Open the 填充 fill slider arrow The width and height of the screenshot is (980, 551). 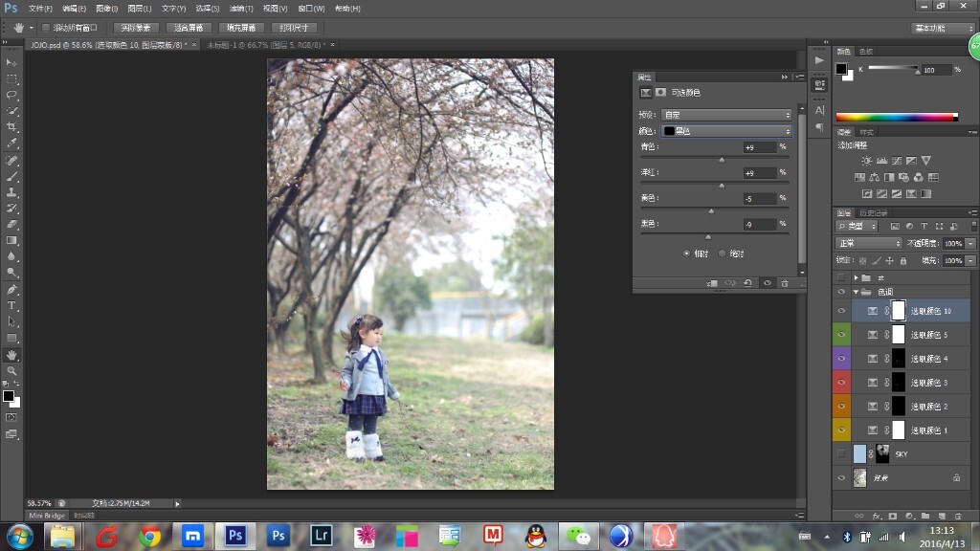point(970,260)
